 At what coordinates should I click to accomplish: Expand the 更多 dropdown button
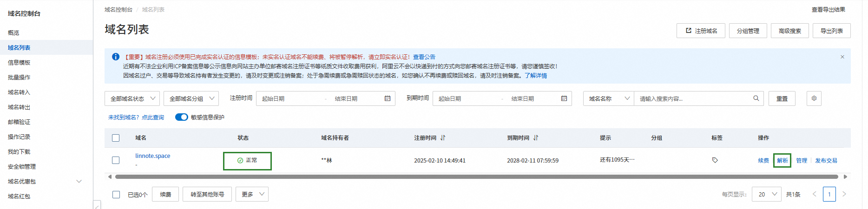point(252,194)
